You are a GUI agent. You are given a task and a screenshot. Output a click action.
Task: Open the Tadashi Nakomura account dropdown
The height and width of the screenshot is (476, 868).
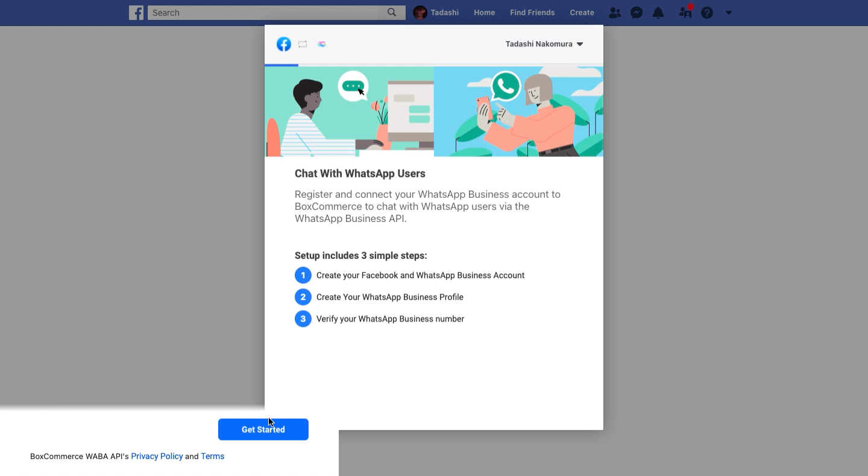click(544, 44)
